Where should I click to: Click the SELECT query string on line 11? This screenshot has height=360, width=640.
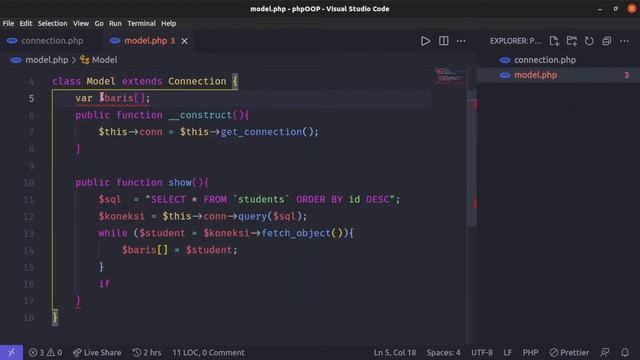coord(270,200)
